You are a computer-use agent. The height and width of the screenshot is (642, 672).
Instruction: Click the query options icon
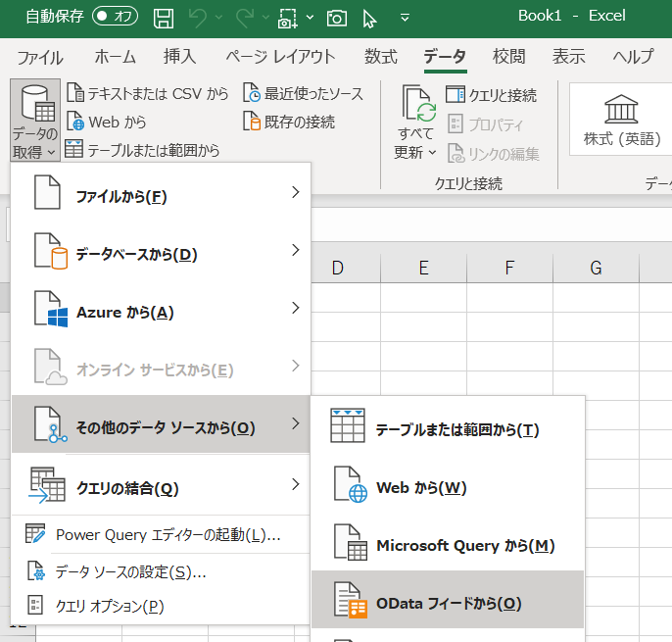35,605
